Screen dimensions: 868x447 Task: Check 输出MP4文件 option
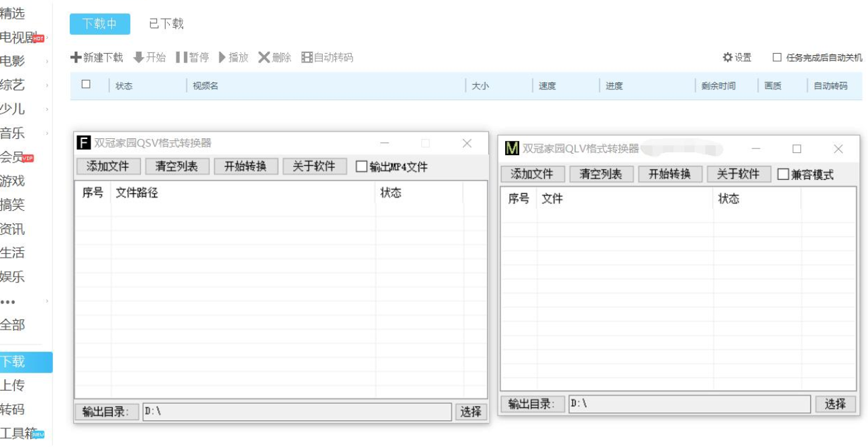[x=362, y=166]
